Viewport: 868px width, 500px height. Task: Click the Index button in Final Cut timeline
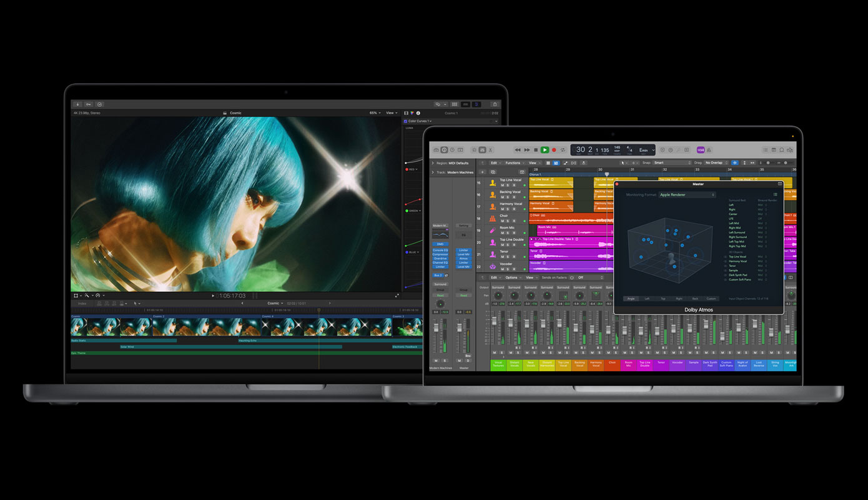(x=82, y=304)
